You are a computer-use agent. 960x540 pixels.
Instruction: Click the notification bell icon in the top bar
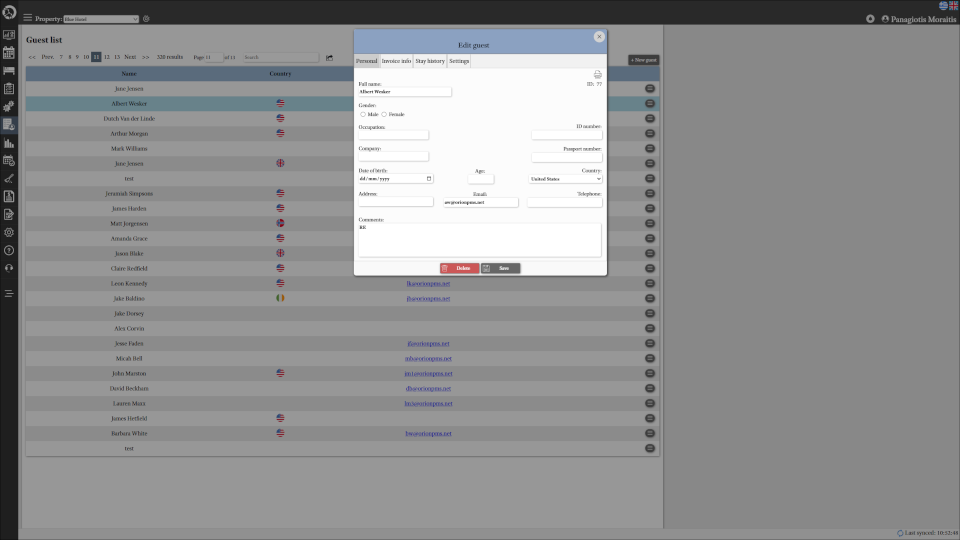point(870,19)
